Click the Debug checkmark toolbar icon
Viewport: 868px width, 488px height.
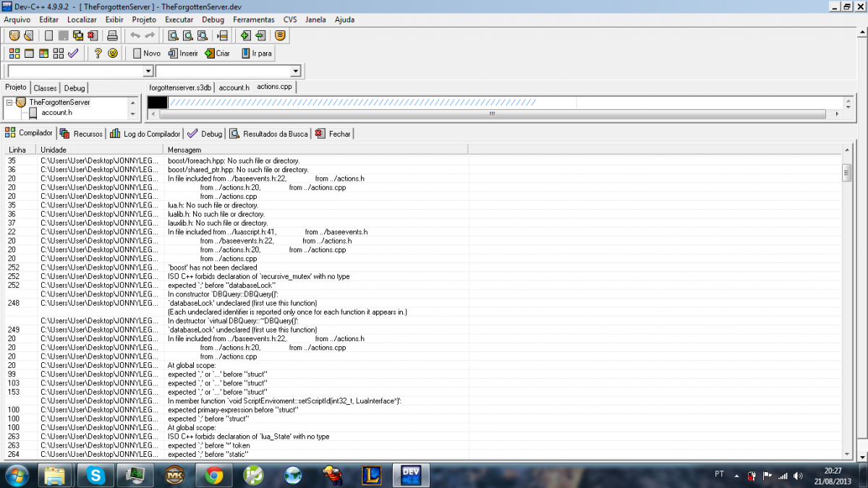[x=73, y=53]
